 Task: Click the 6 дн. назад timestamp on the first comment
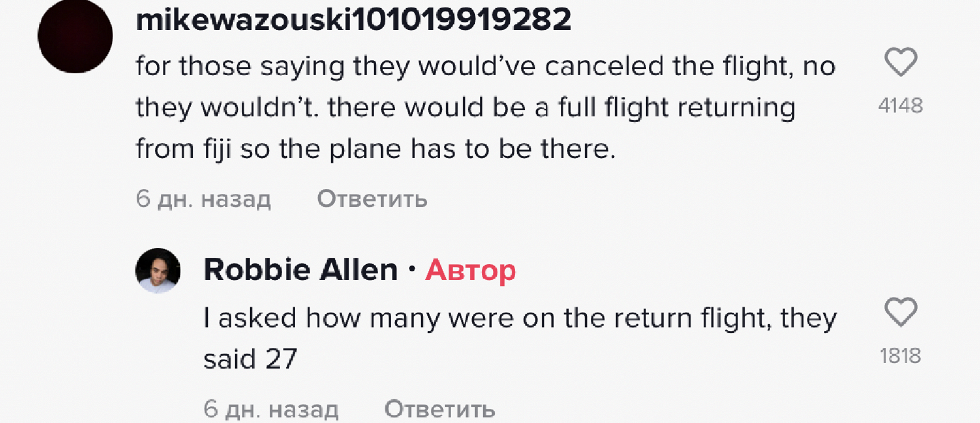[203, 199]
